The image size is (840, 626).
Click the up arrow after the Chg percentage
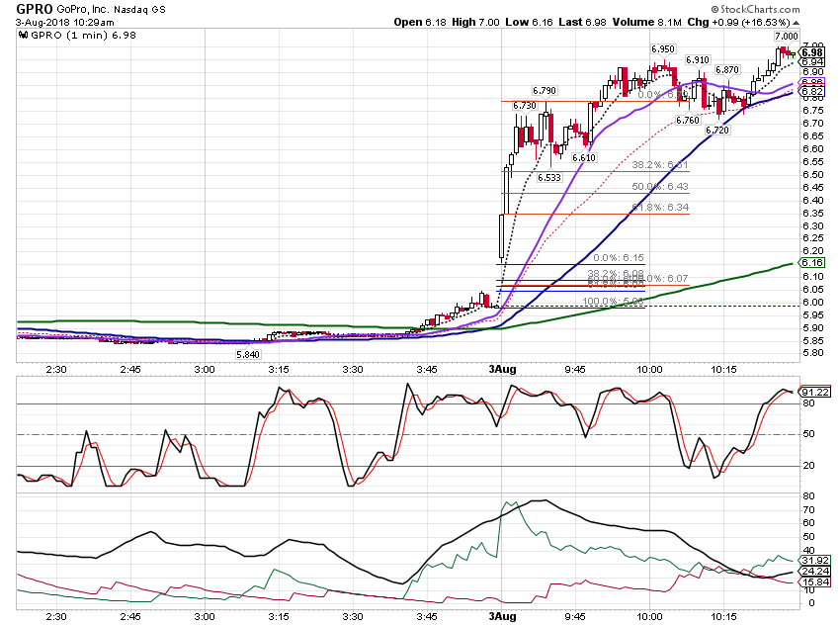[x=797, y=23]
